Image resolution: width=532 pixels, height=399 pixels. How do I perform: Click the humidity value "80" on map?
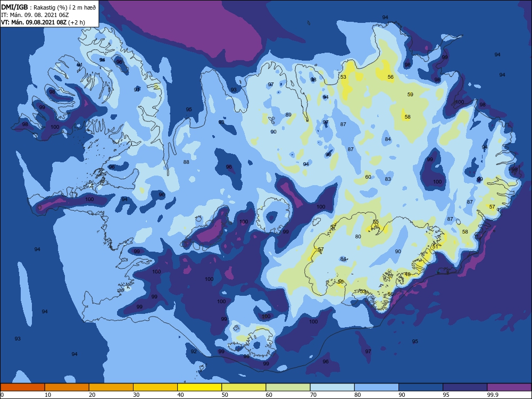358,237
